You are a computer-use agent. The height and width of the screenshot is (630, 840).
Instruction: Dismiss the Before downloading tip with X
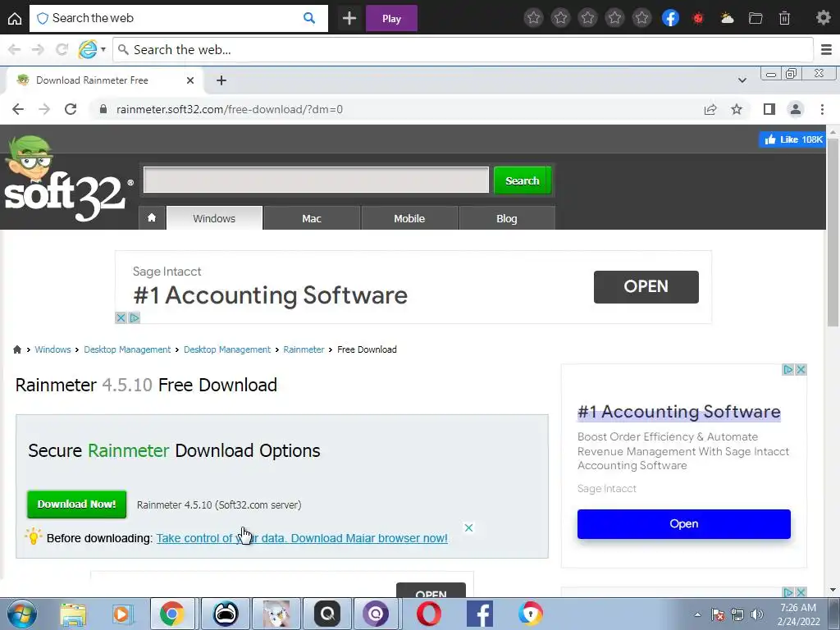click(x=468, y=527)
